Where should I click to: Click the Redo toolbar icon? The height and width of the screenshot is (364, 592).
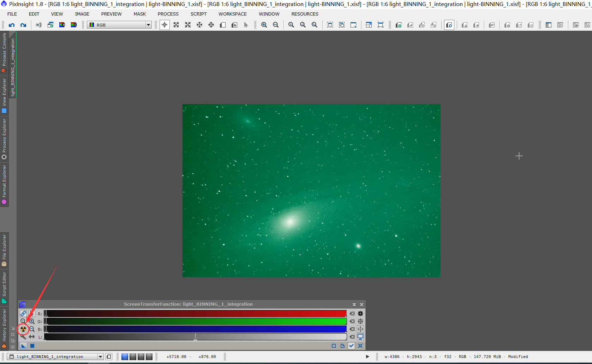(23, 25)
